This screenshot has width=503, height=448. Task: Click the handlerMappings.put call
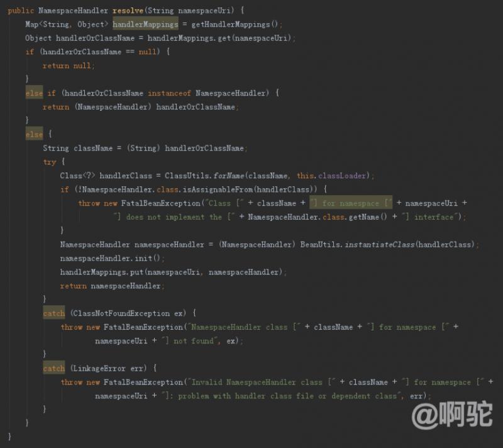[x=102, y=272]
